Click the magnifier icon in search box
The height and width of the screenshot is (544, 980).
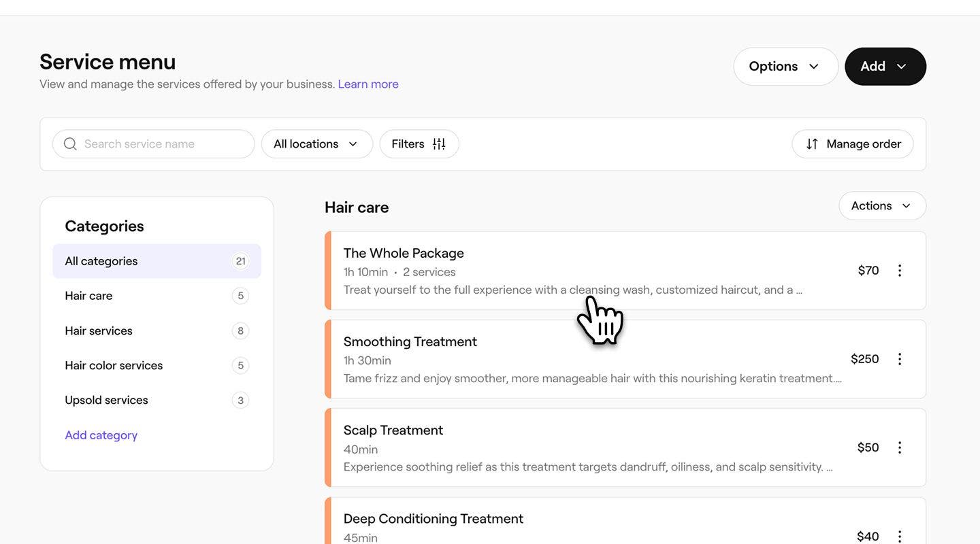70,144
